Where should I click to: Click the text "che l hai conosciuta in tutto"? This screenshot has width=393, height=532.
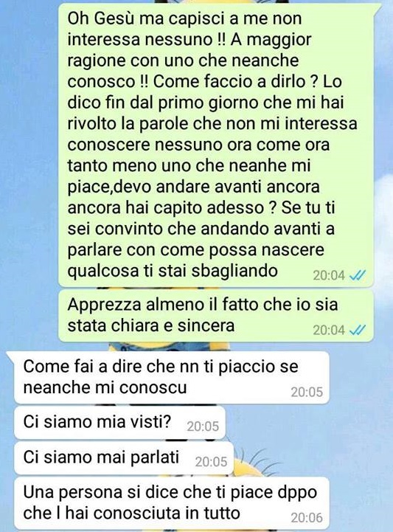pos(131,514)
